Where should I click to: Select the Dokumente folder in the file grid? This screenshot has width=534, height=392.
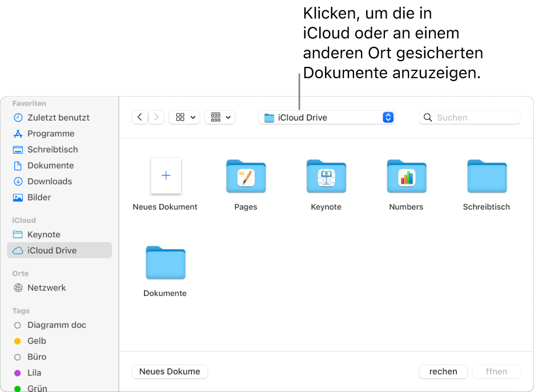166,262
